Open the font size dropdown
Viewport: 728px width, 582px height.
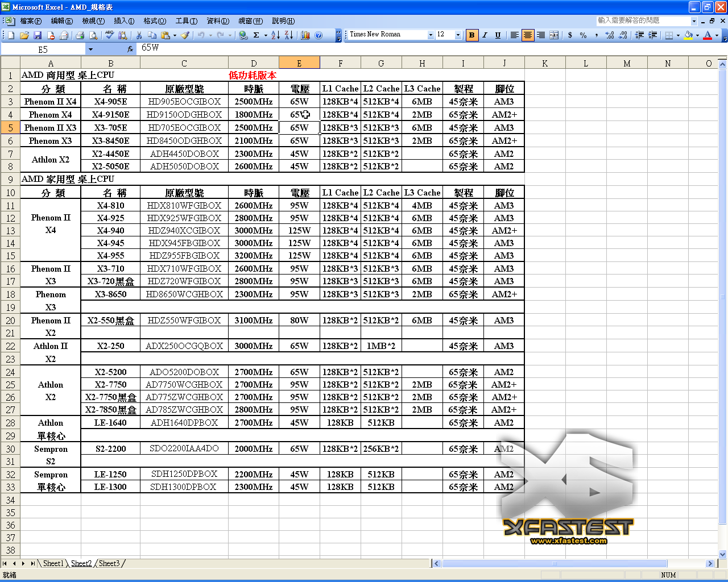click(x=458, y=35)
